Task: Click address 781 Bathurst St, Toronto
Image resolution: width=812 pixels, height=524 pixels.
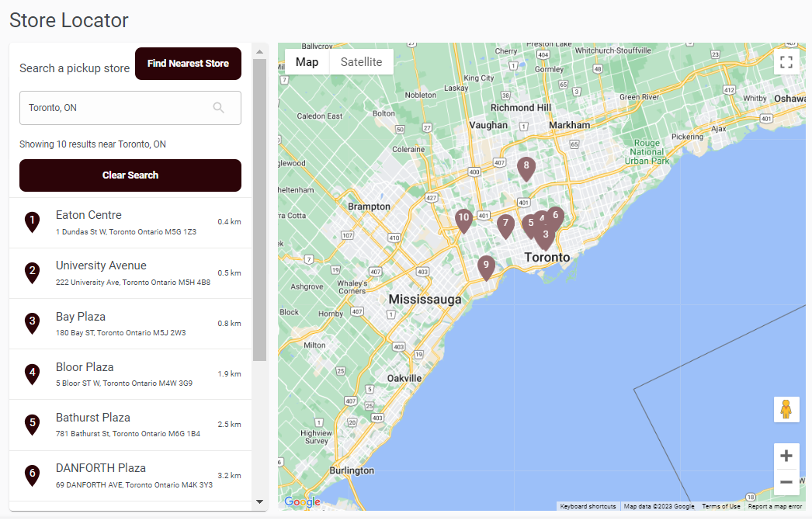Action: coord(128,434)
